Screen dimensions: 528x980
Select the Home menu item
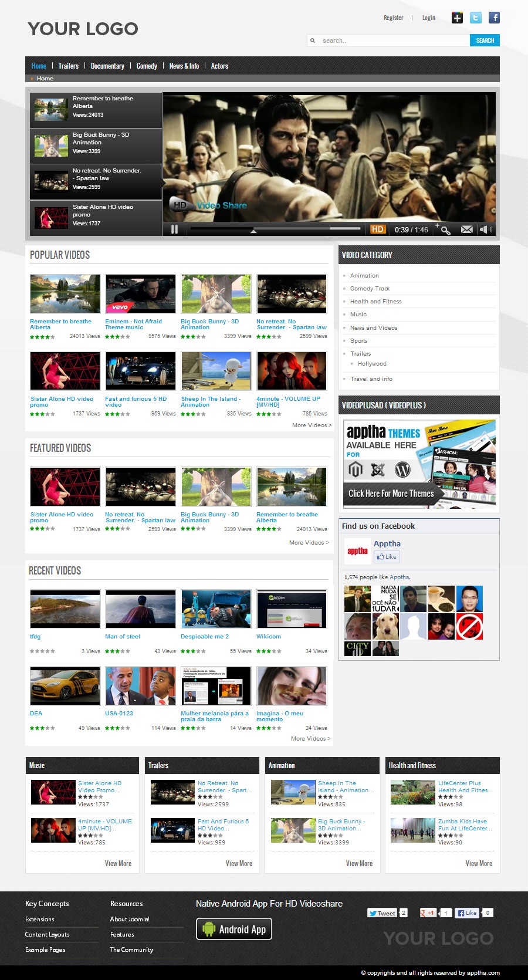click(39, 66)
